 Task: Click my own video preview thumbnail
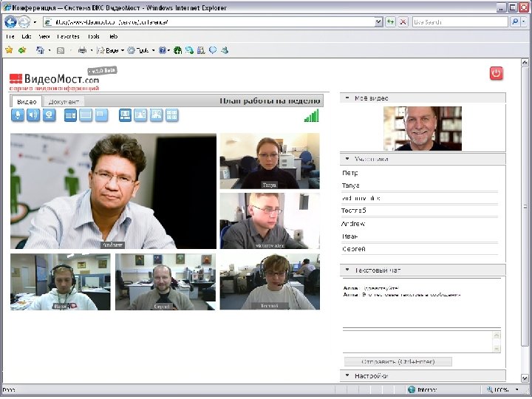coord(423,129)
